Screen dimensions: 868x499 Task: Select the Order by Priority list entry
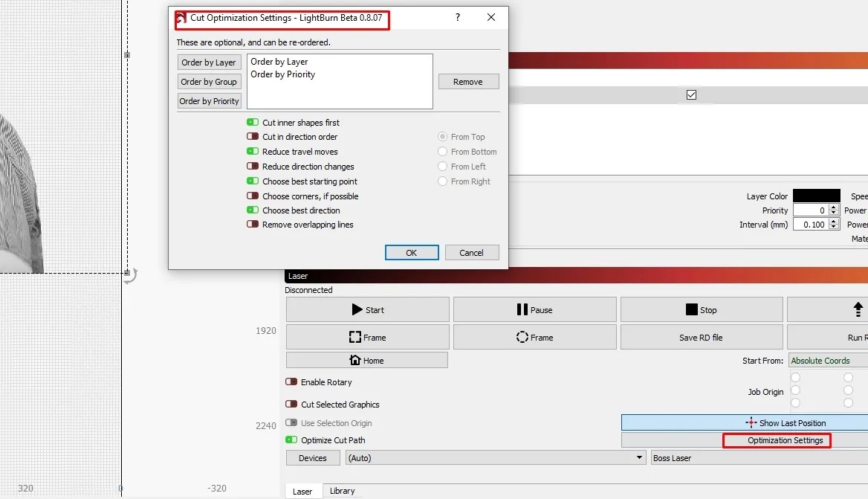(283, 74)
